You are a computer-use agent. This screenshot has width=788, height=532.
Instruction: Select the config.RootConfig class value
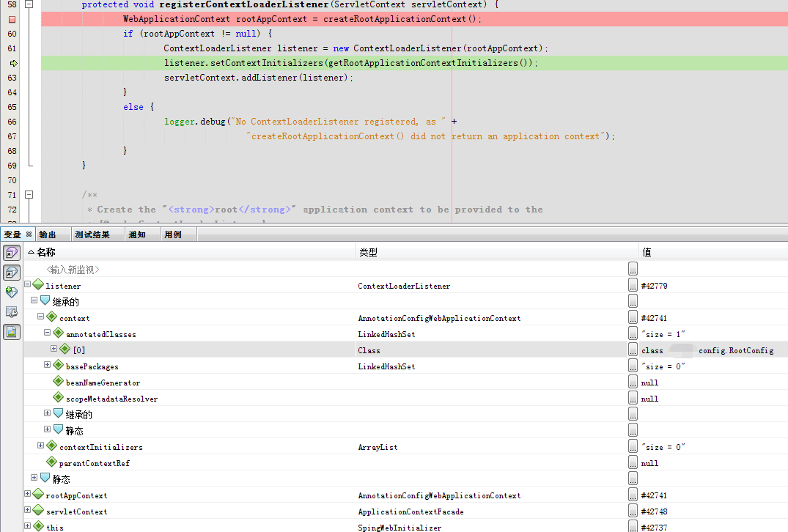click(707, 350)
